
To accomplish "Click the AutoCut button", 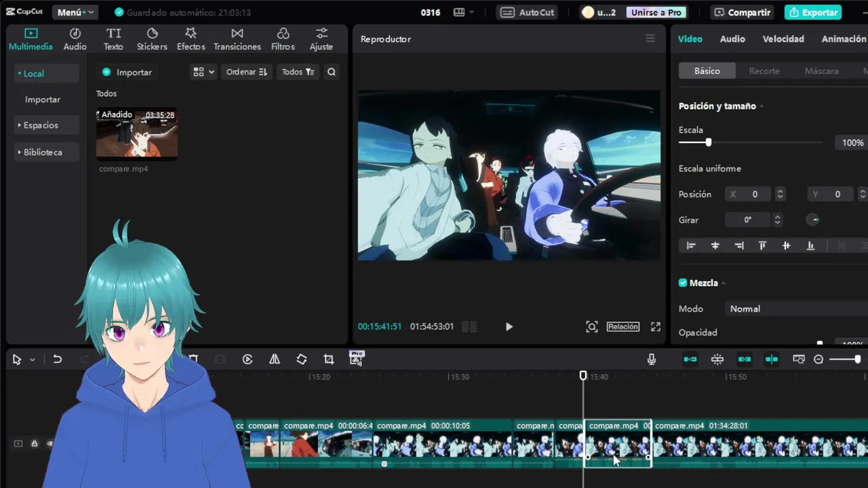I will click(x=528, y=12).
